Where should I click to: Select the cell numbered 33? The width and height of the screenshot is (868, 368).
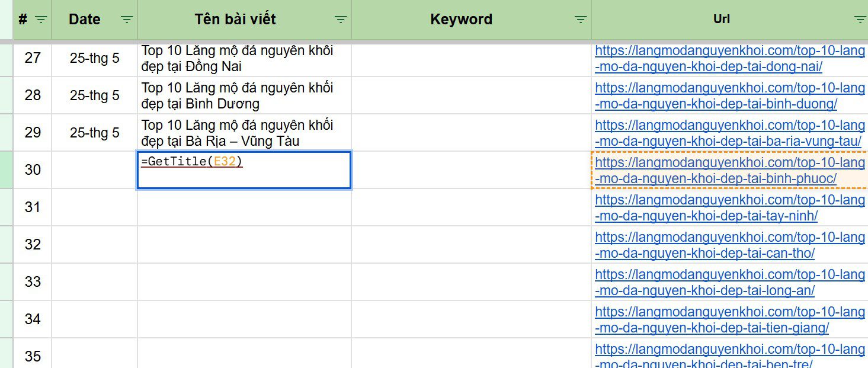32,282
